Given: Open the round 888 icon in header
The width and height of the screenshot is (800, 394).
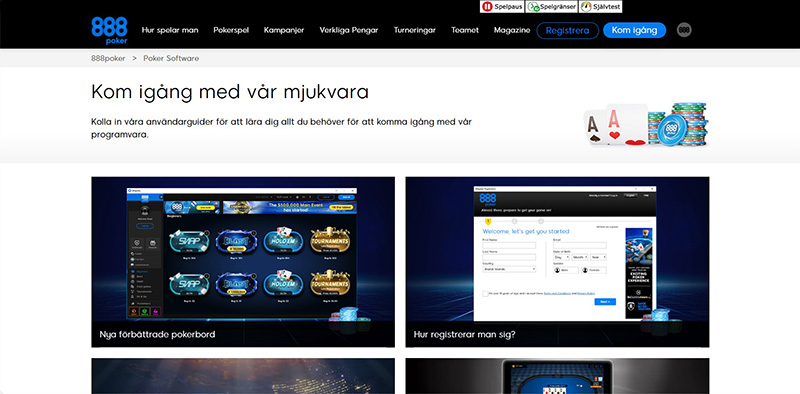Looking at the screenshot, I should 684,30.
